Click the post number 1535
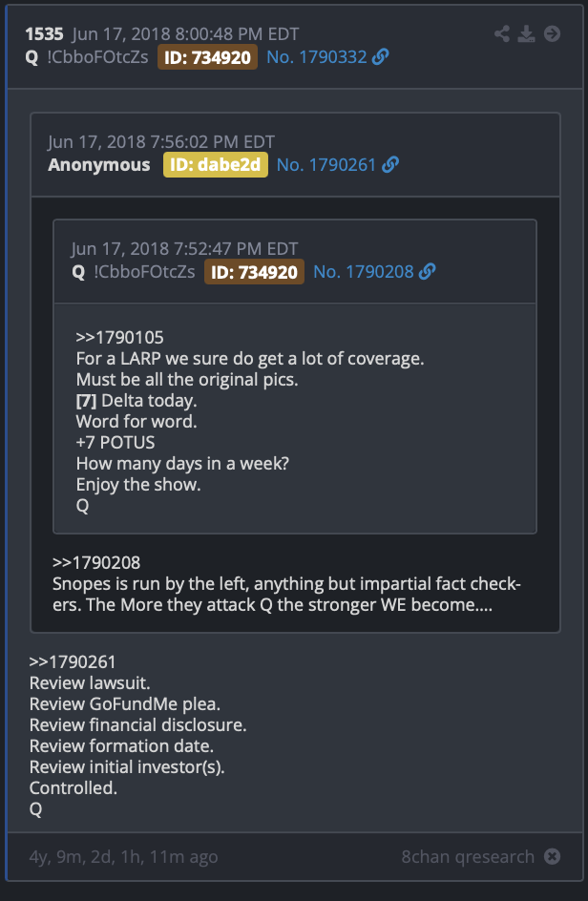The width and height of the screenshot is (588, 901). pos(44,34)
